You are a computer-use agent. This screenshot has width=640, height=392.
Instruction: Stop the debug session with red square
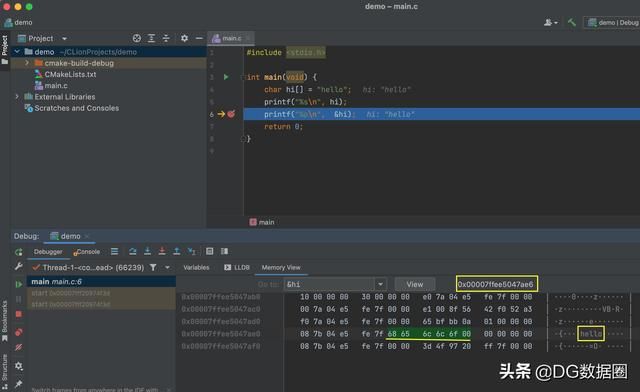pos(19,314)
